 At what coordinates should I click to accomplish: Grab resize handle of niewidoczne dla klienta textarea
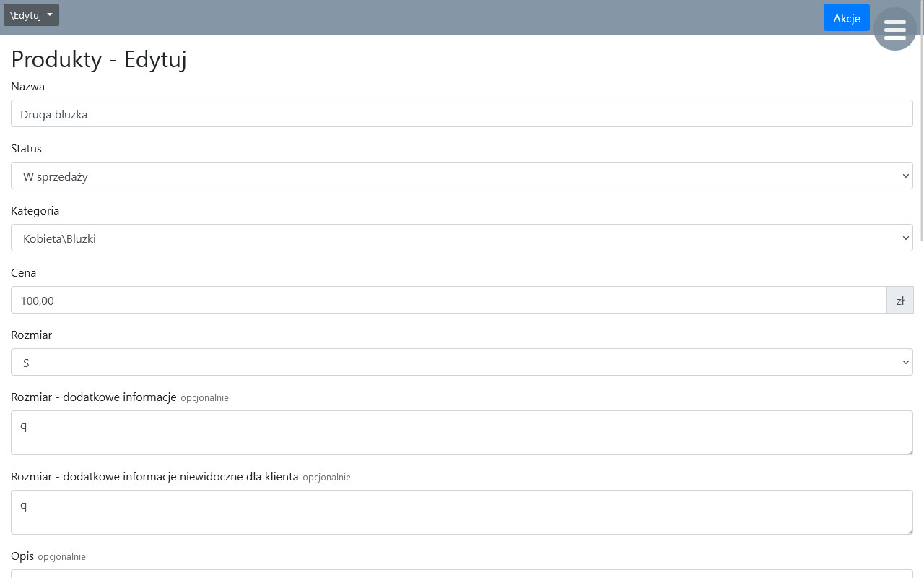click(x=909, y=530)
